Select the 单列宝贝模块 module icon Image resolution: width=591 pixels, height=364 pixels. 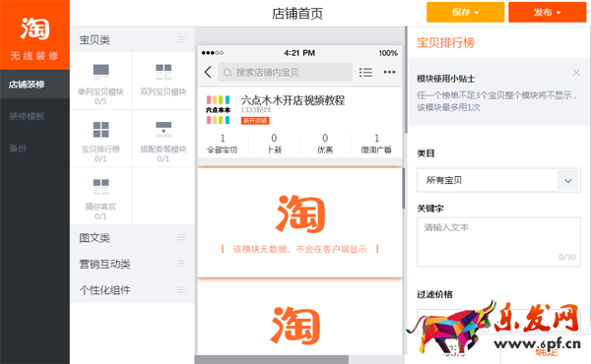[x=100, y=72]
